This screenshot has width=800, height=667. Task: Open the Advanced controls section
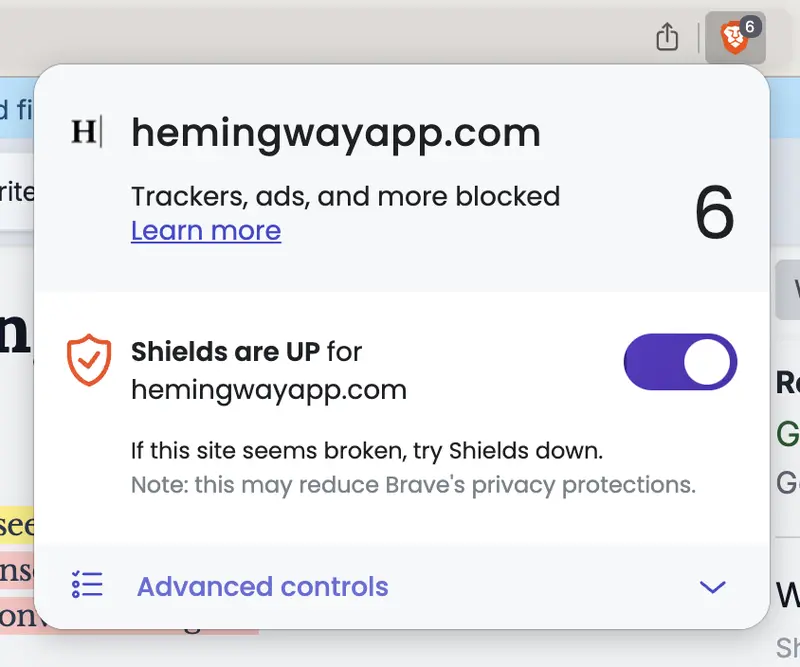click(x=262, y=586)
